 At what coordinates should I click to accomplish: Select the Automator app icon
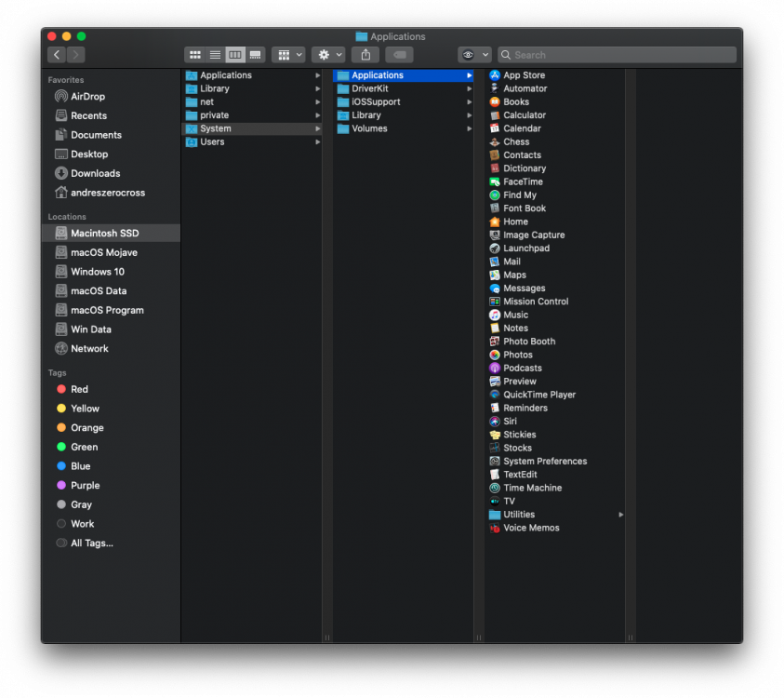tap(495, 88)
